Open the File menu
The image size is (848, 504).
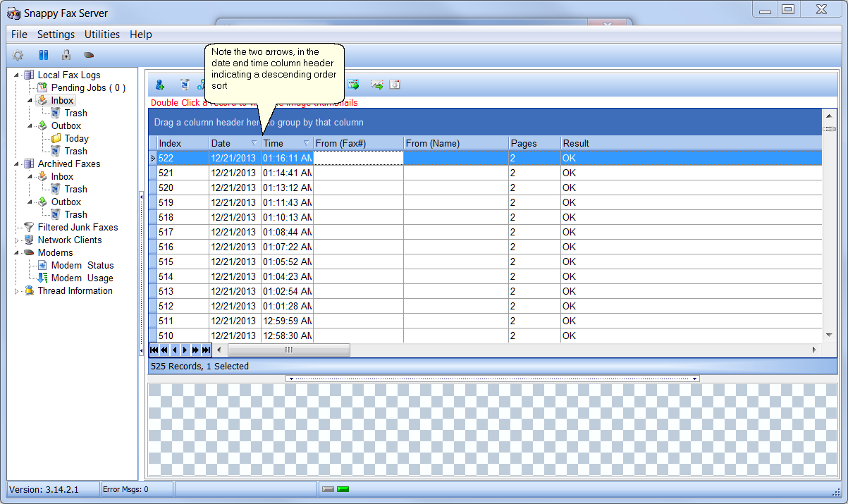click(19, 35)
